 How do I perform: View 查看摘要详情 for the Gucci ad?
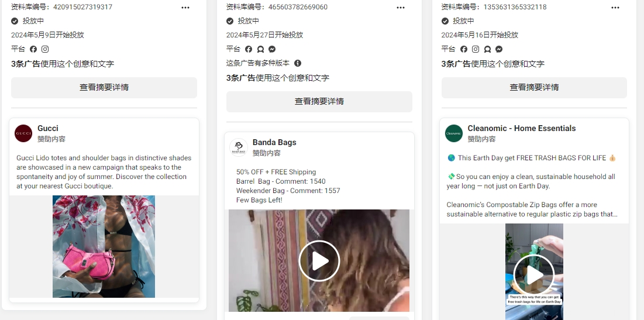coord(104,88)
